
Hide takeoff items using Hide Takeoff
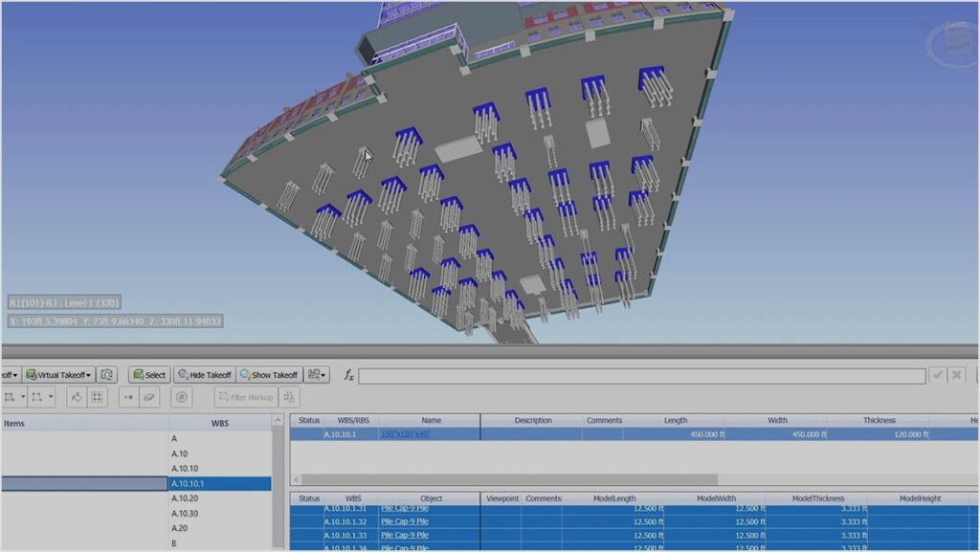click(x=204, y=375)
